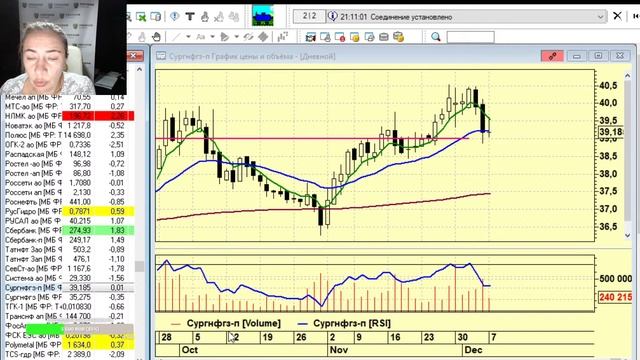
Task: Select the Роснефть row
Action: [68, 202]
